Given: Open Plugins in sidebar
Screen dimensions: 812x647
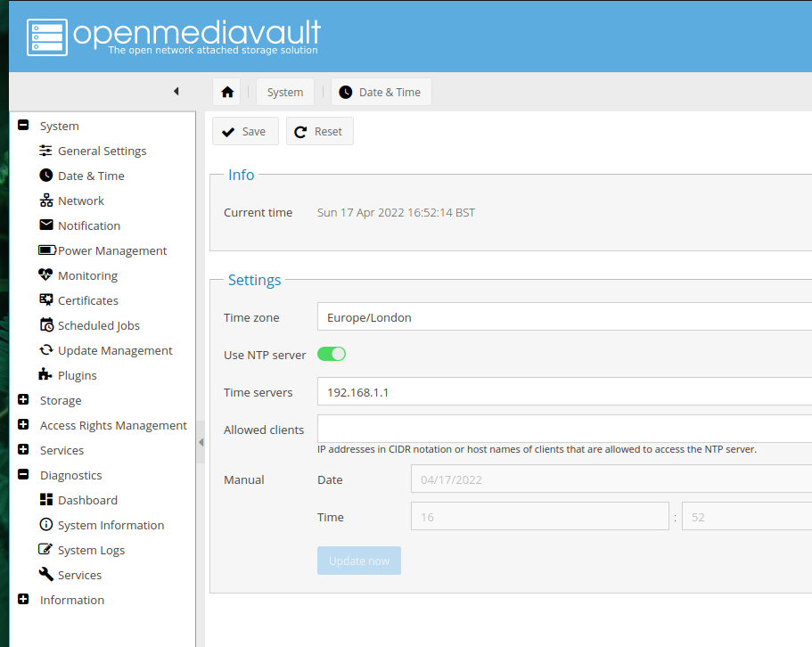Looking at the screenshot, I should click(78, 376).
